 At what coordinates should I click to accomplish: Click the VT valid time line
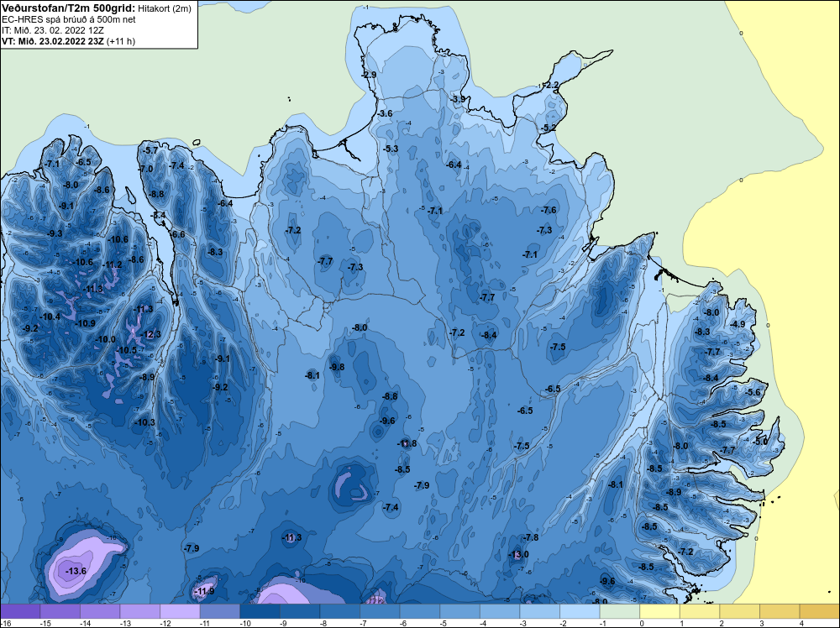coord(68,41)
